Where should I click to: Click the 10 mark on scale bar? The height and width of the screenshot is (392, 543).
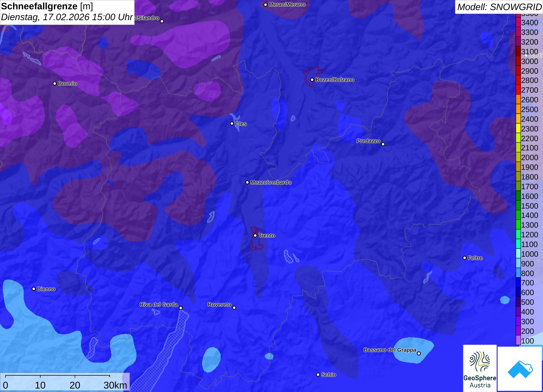coord(40,385)
